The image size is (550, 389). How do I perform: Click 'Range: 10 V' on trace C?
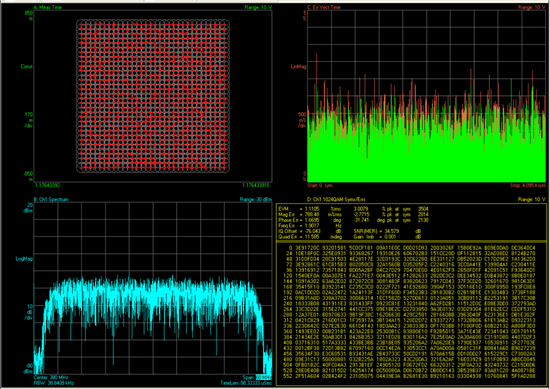[532, 7]
